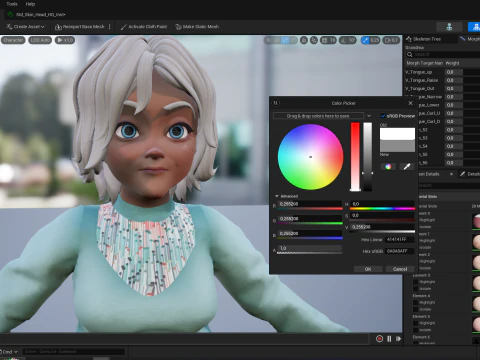Viewport: 480px width, 360px height.
Task: Open the Tools menu
Action: pos(12,4)
